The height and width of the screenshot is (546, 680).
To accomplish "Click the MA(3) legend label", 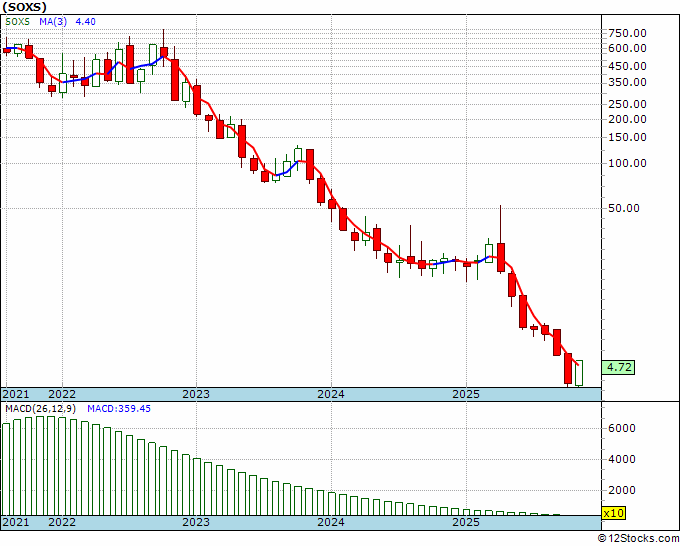I will [x=53, y=21].
